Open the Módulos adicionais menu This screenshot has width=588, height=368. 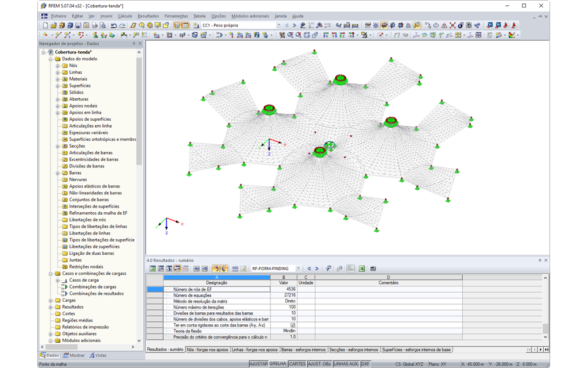click(x=250, y=16)
